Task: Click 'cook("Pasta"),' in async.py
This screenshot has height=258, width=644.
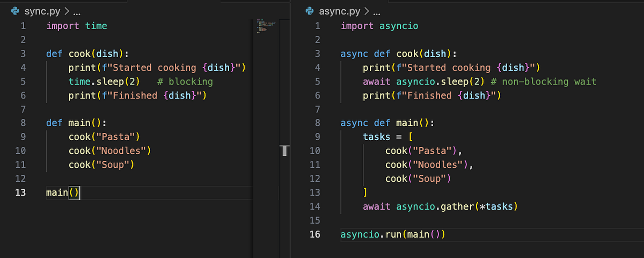Action: [x=424, y=151]
